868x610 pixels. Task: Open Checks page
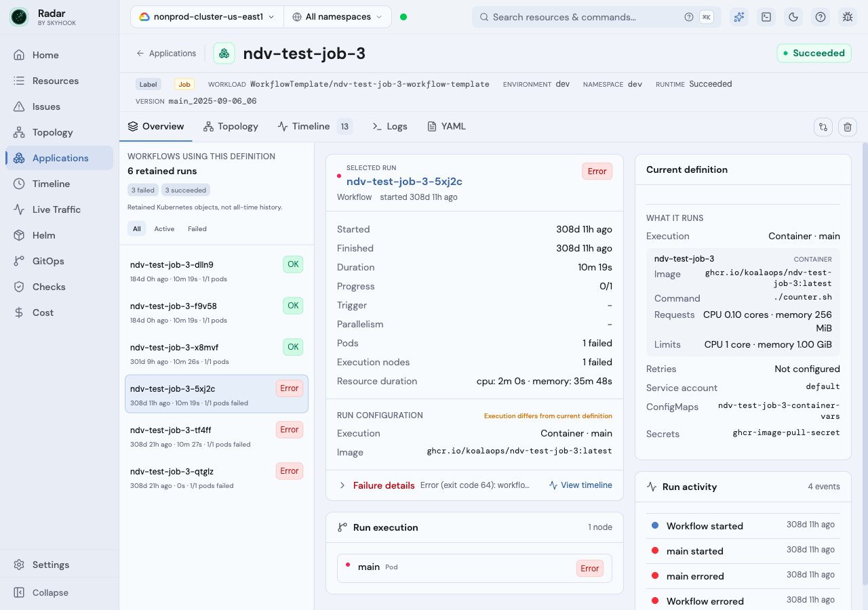tap(59, 287)
